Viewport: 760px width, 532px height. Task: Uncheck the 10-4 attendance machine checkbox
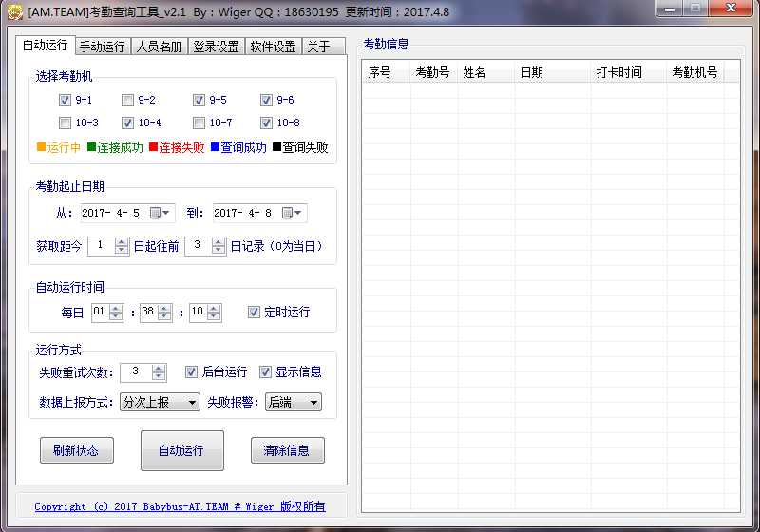pyautogui.click(x=127, y=123)
